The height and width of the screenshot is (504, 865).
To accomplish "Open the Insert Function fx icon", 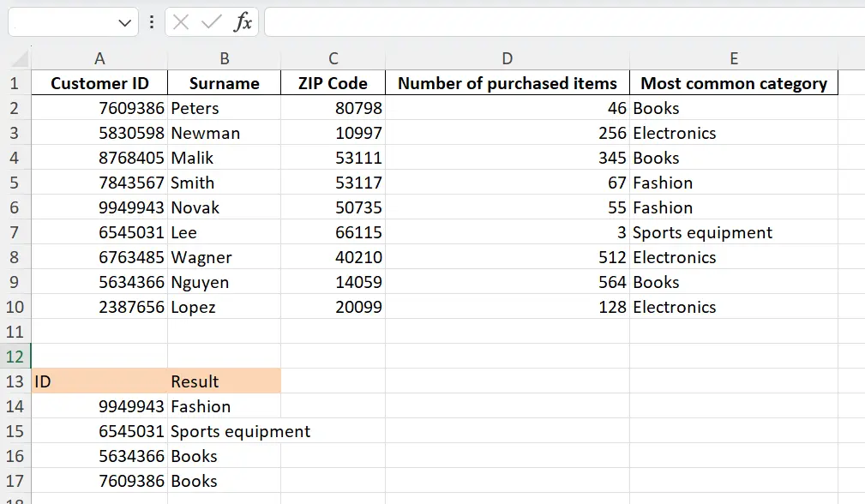I will (x=243, y=22).
